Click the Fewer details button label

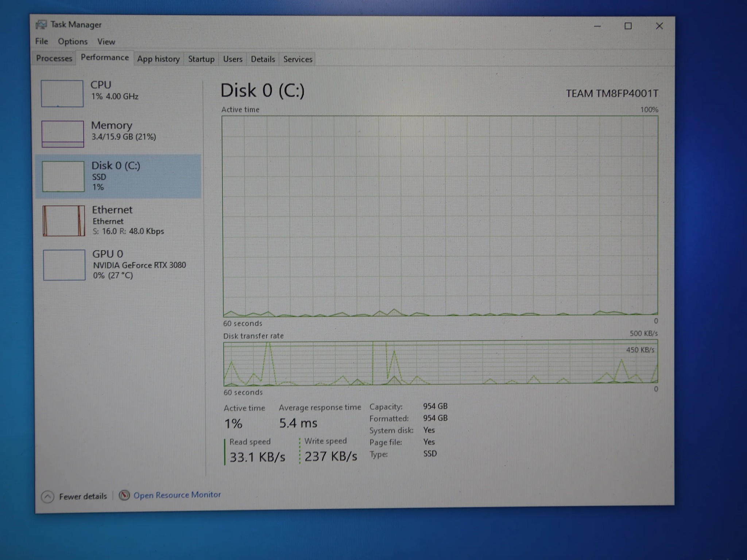(x=83, y=497)
